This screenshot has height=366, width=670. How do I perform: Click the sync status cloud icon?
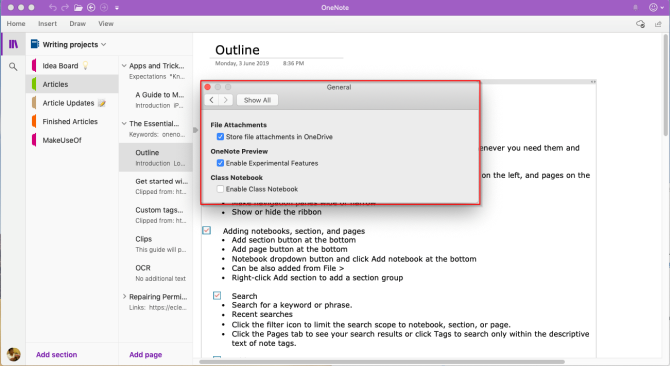640,24
